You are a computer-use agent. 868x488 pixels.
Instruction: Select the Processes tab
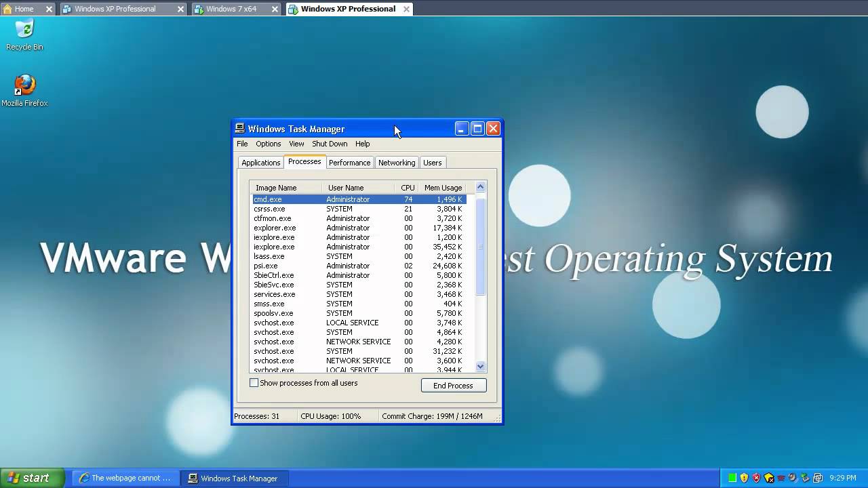pyautogui.click(x=304, y=161)
